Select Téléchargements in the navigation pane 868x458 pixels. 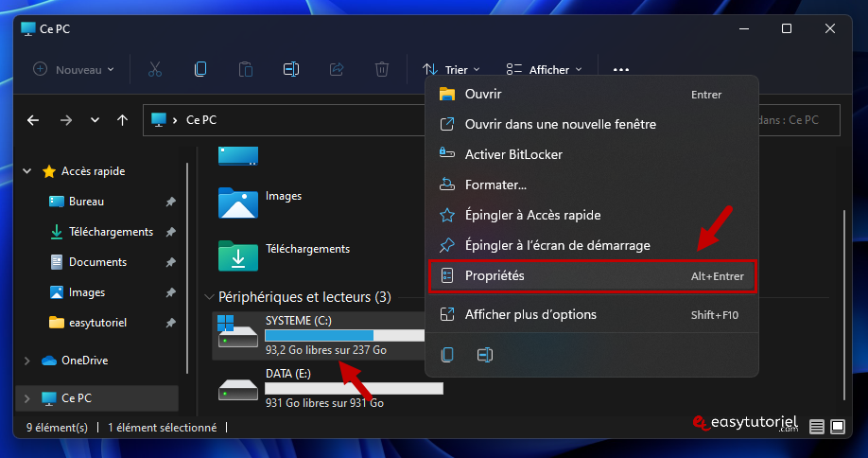tap(111, 232)
